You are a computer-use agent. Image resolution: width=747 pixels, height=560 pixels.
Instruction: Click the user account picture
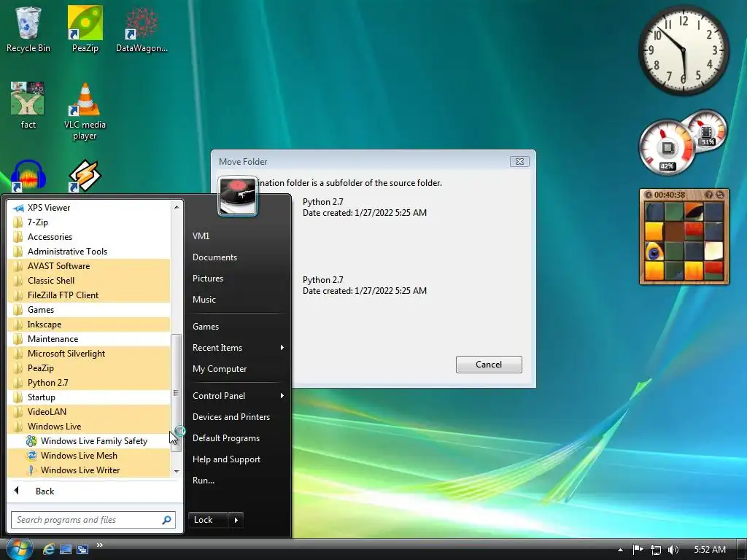237,196
